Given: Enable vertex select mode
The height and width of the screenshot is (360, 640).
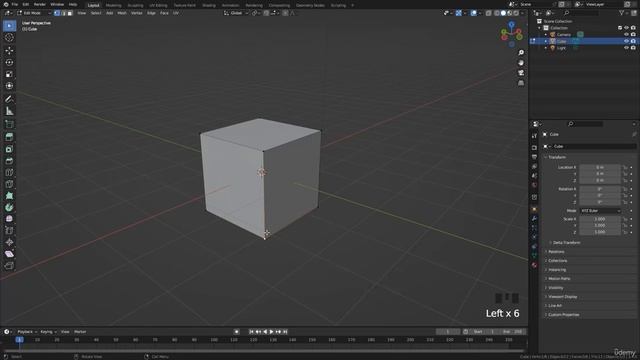Looking at the screenshot, I should [57, 13].
